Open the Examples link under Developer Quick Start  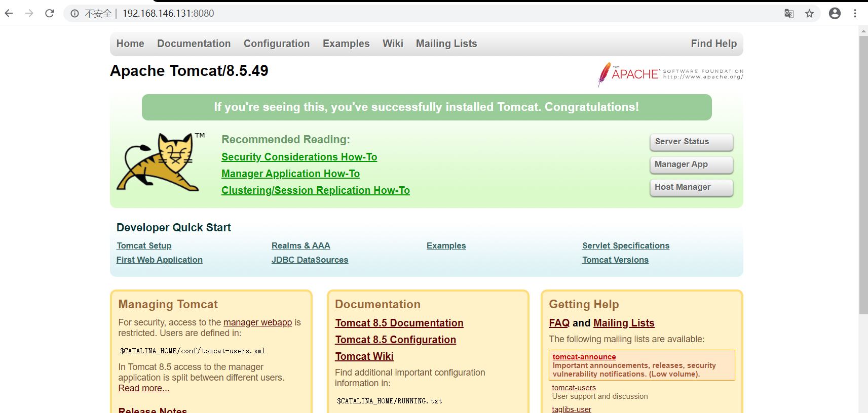[446, 245]
